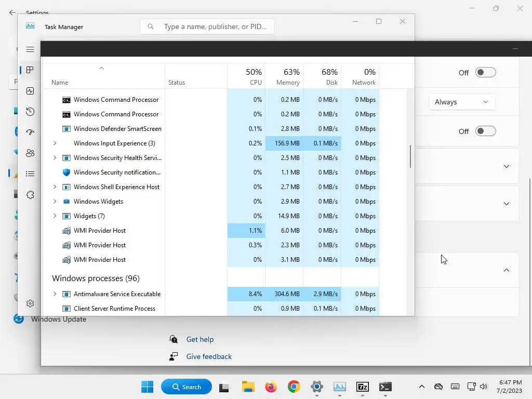Sort processes by Name column

(104, 76)
